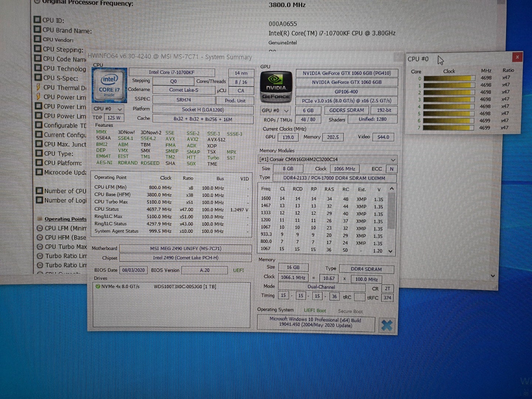Click the SRH74 SSPEC field
The width and height of the screenshot is (532, 399).
(x=184, y=100)
